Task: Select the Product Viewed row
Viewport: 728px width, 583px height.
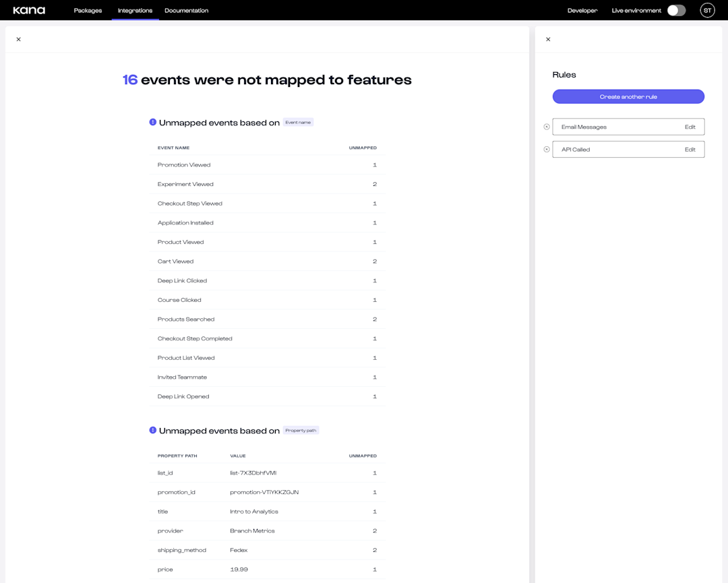Action: [x=268, y=242]
